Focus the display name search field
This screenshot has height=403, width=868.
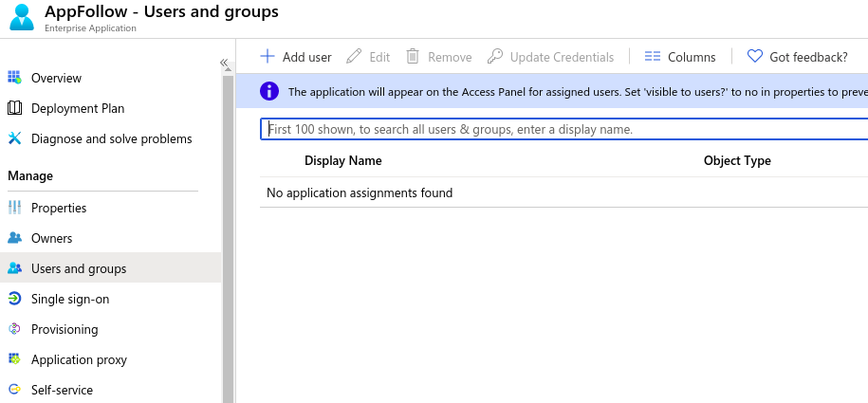[564, 130]
